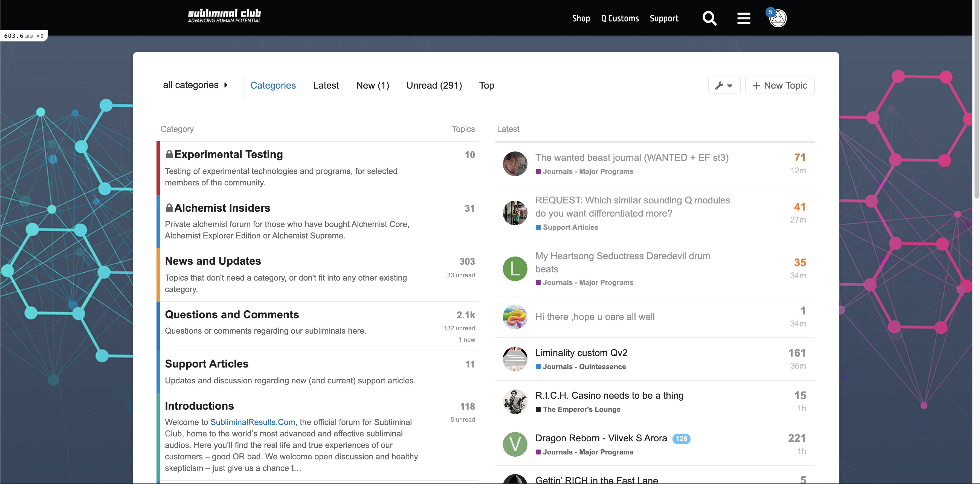Screen dimensions: 980x484
Task: Click the green V avatar
Action: (515, 444)
